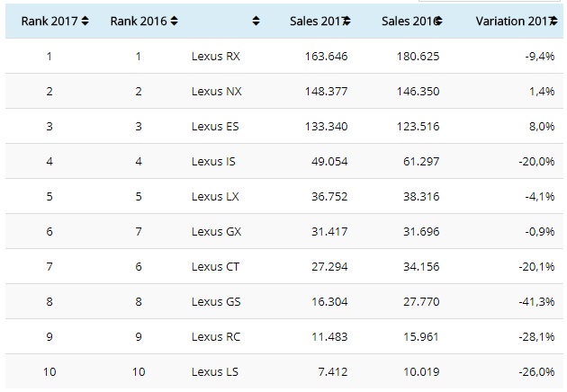Viewport: 567px width, 392px height.
Task: Pick the Lexus GX entry
Action: click(x=216, y=231)
